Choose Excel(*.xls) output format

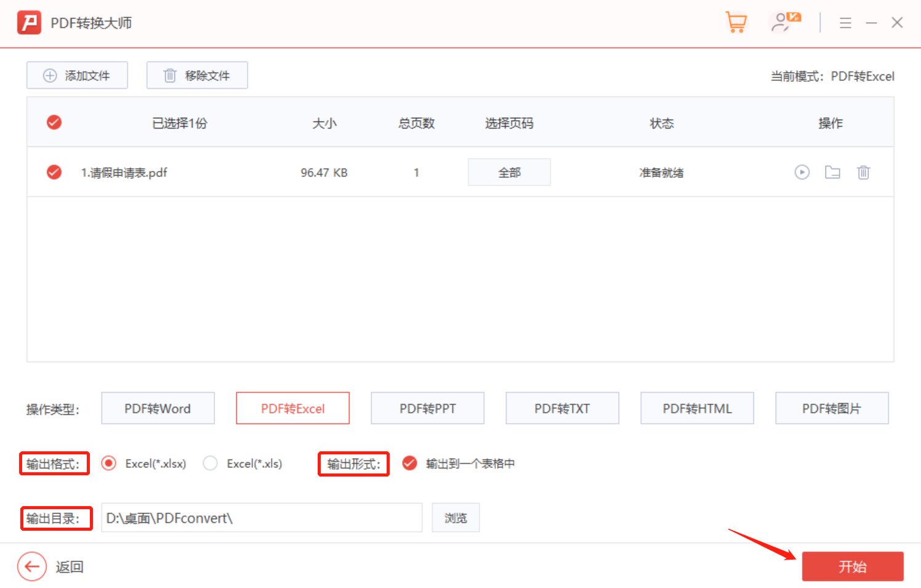coord(210,463)
